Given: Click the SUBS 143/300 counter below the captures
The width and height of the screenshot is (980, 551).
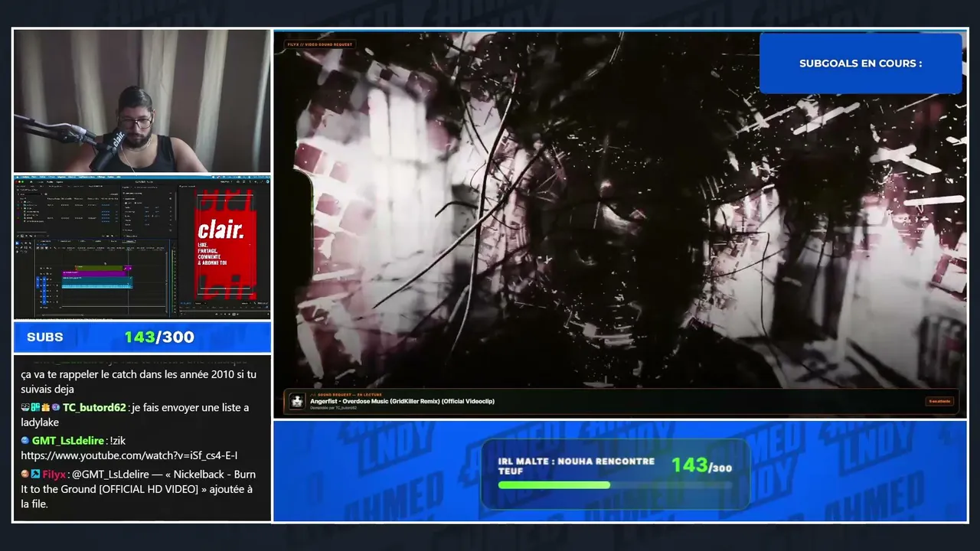Looking at the screenshot, I should point(142,337).
